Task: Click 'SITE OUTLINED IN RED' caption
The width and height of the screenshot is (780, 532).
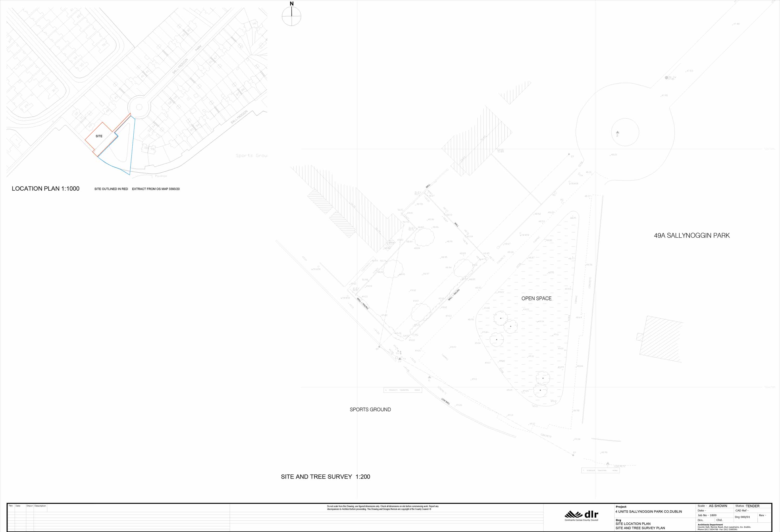Action: pyautogui.click(x=111, y=189)
